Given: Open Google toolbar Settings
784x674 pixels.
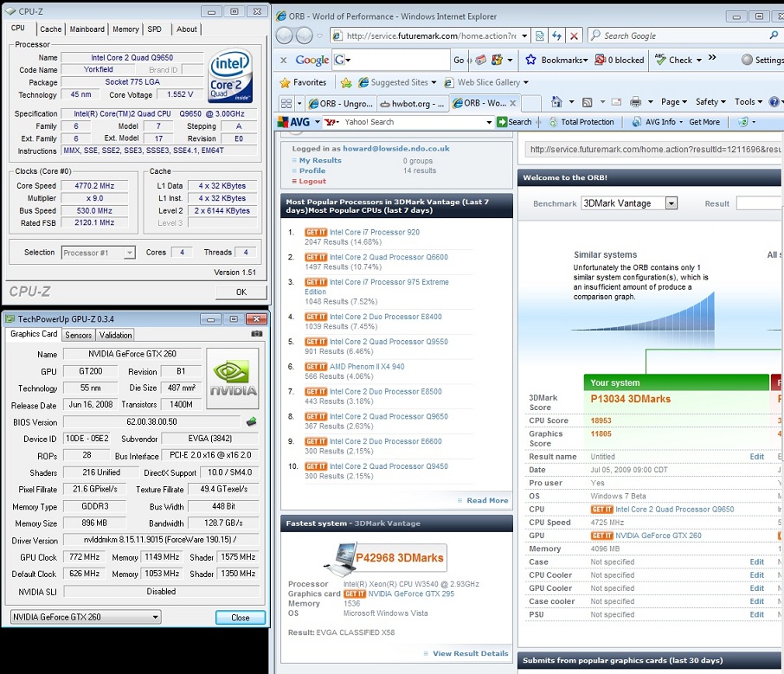Looking at the screenshot, I should [763, 60].
